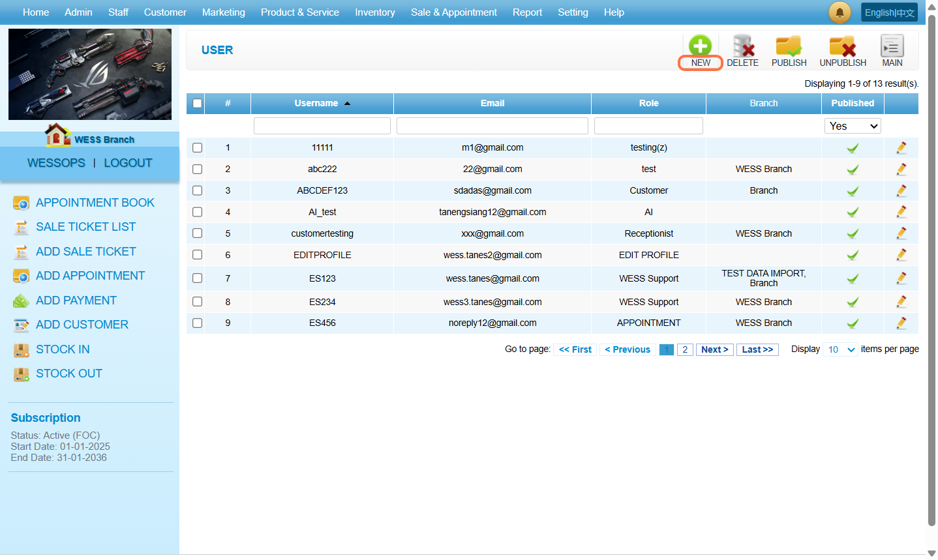Click the Stock In sidebar icon
Screen dimensions: 938x560
pos(21,350)
